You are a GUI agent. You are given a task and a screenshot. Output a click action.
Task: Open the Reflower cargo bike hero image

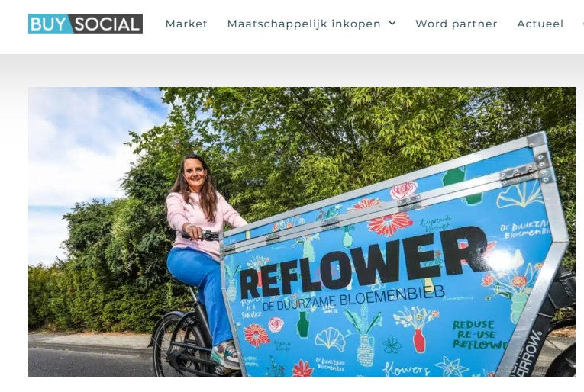302,232
